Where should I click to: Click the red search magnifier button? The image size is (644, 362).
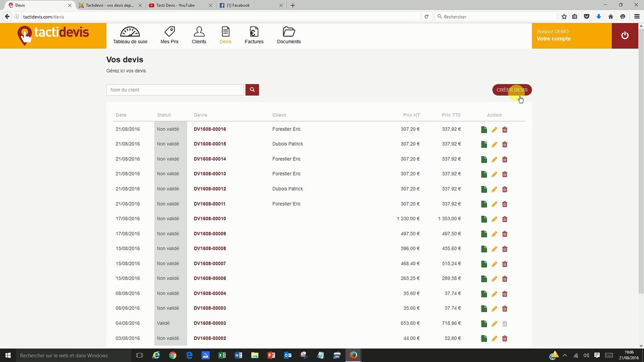252,90
